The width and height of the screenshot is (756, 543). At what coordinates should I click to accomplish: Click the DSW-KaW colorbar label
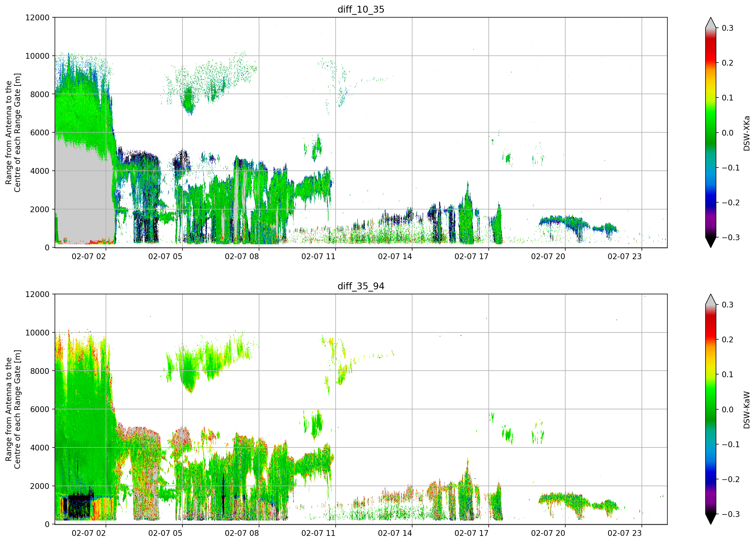click(x=747, y=410)
